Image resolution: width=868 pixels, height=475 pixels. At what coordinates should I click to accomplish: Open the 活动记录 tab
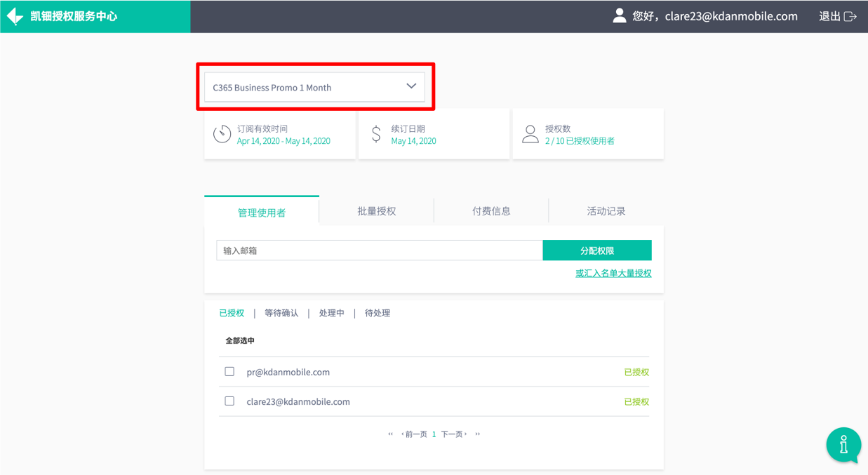coord(606,211)
